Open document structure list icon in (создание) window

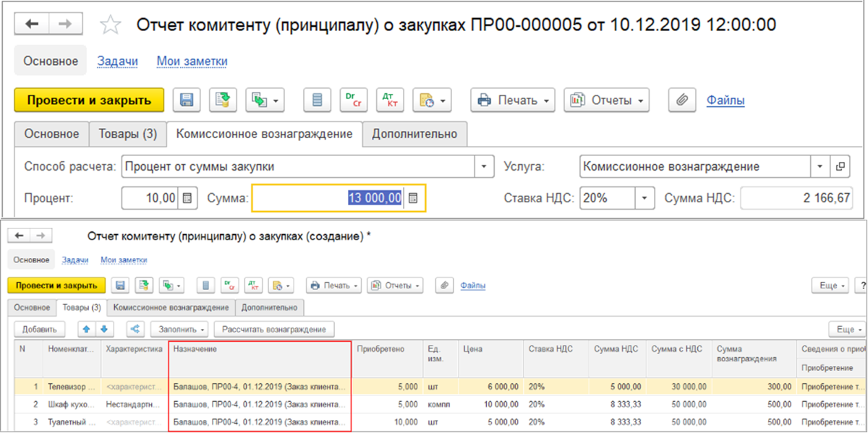click(x=205, y=286)
